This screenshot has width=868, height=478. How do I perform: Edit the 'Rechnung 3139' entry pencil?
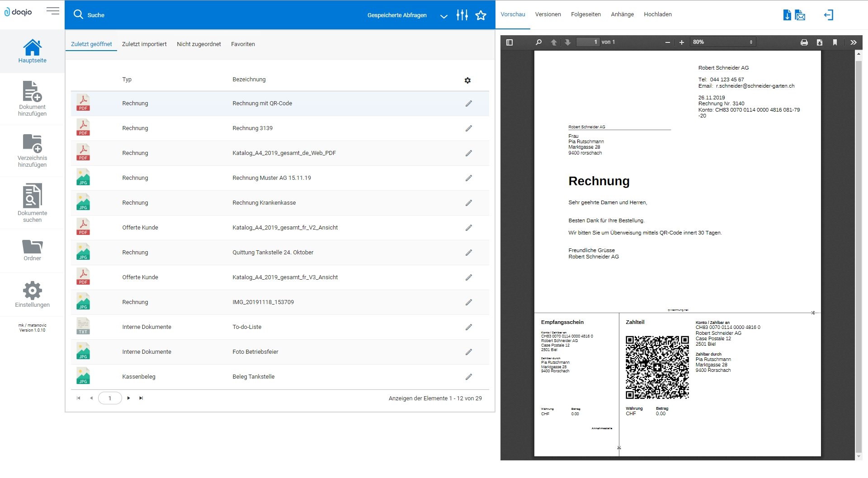click(x=469, y=128)
